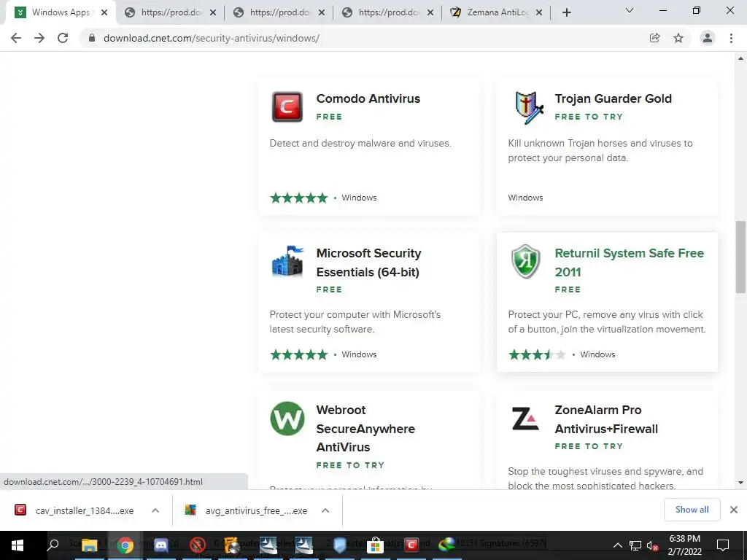Open Discord from the taskbar

(161, 545)
